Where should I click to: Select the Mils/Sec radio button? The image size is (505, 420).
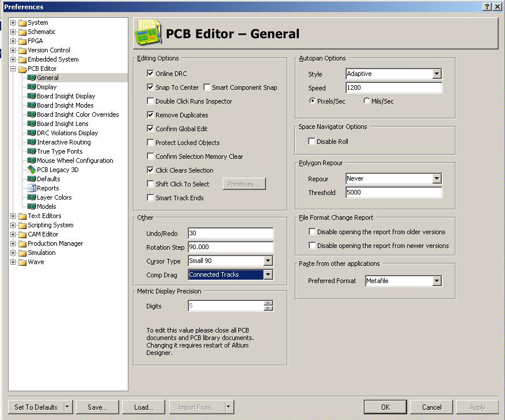[366, 101]
